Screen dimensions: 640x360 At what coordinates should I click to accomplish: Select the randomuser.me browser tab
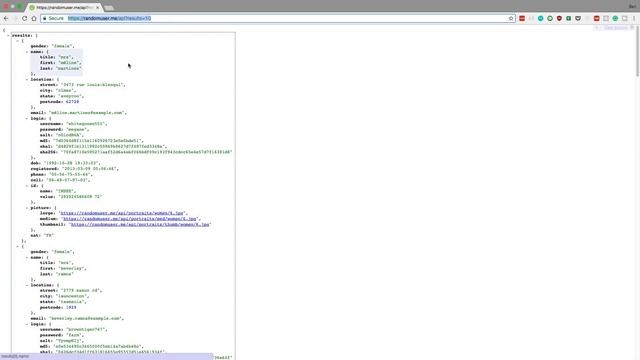(64, 7)
